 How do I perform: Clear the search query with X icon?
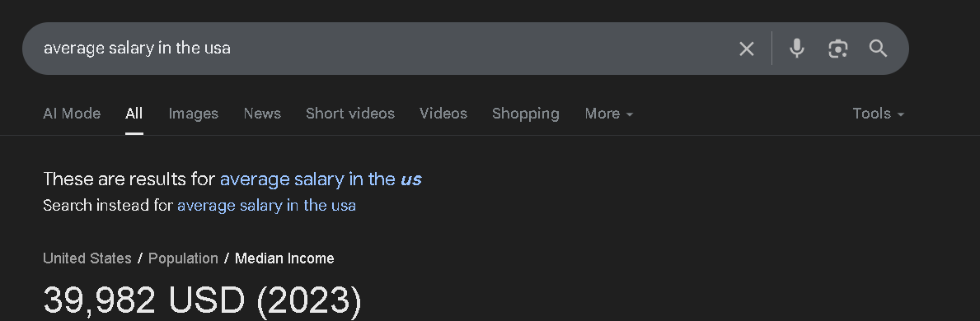(x=746, y=49)
